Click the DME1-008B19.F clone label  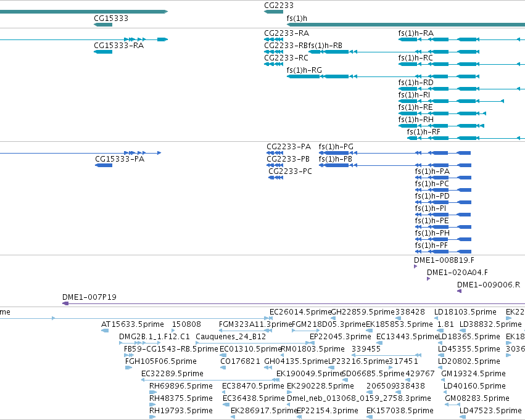click(444, 260)
